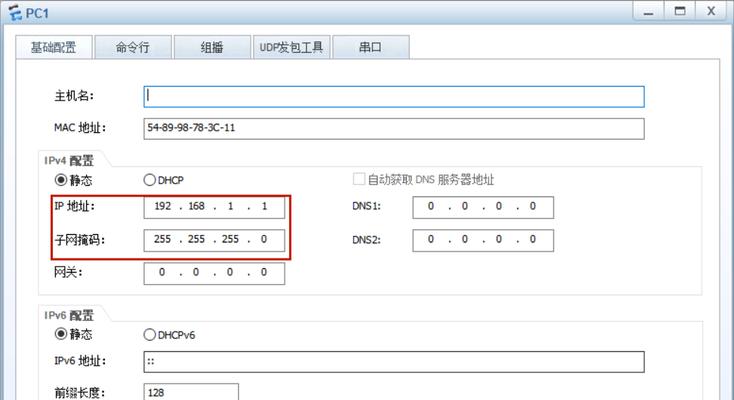
Task: Select the 基础配置 tab
Action: pos(54,47)
